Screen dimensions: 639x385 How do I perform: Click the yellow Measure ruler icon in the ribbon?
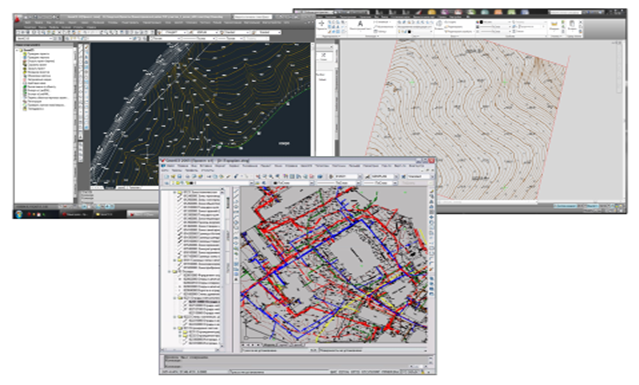pyautogui.click(x=554, y=24)
